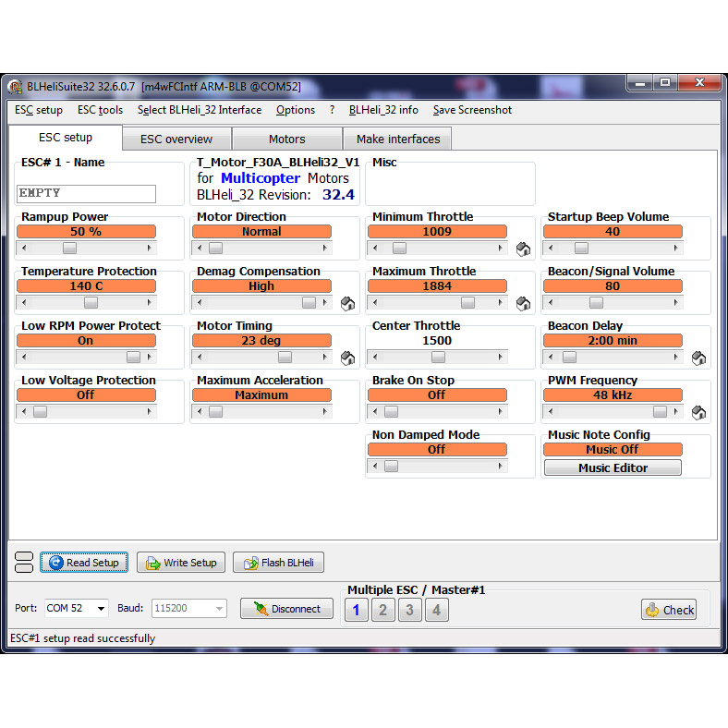Open the ESC setup menu
Image resolution: width=728 pixels, height=728 pixels.
click(x=39, y=110)
